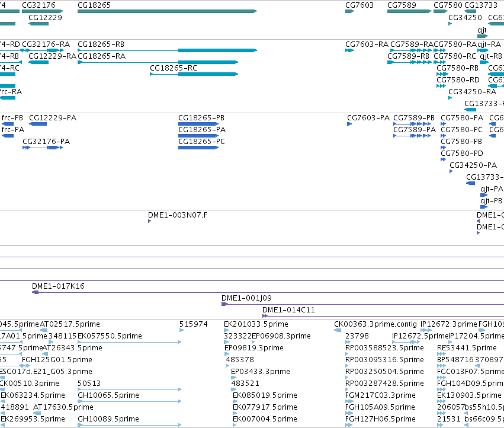This screenshot has width=504, height=428.
Task: Click the CG7580-RB transcript label
Action: pos(457,68)
